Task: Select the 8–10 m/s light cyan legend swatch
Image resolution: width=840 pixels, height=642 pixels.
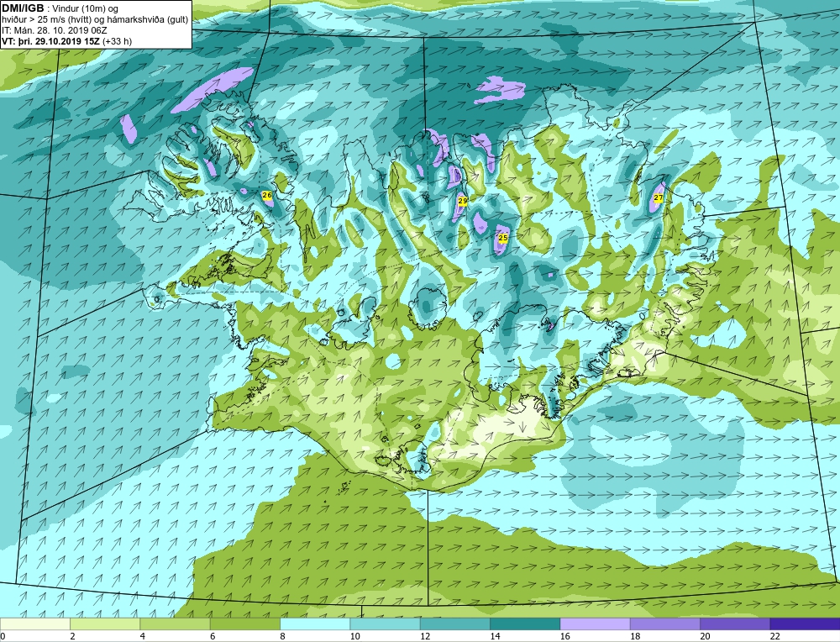Action: (x=315, y=624)
